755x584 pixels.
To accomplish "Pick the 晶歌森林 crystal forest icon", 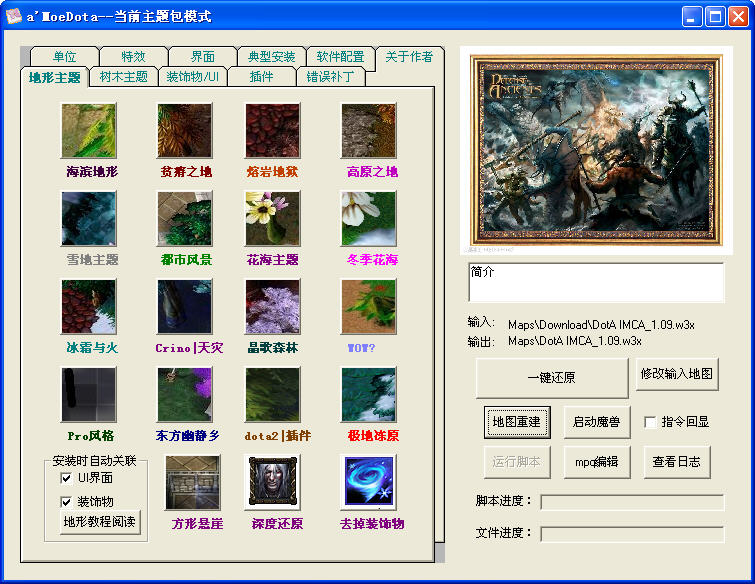I will point(273,307).
